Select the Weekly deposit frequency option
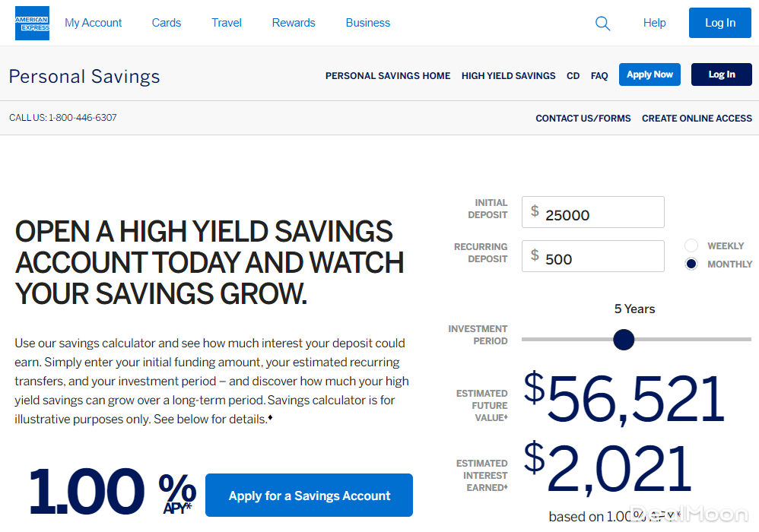 click(x=691, y=245)
